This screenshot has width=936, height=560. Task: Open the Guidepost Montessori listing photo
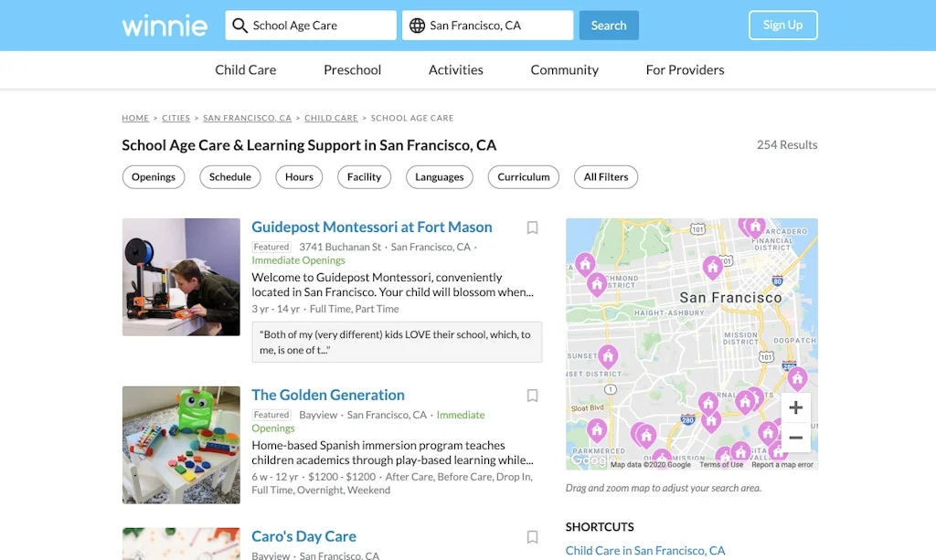[181, 277]
